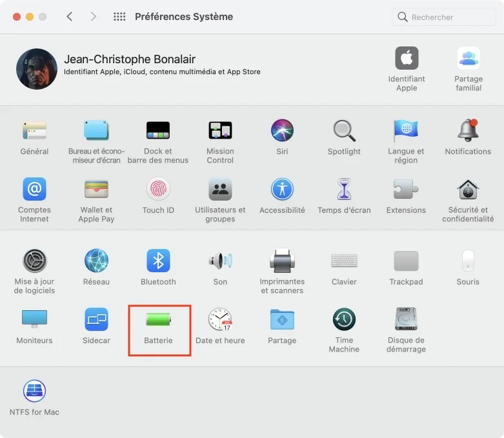Open Mise à jour de logiciels

(34, 261)
